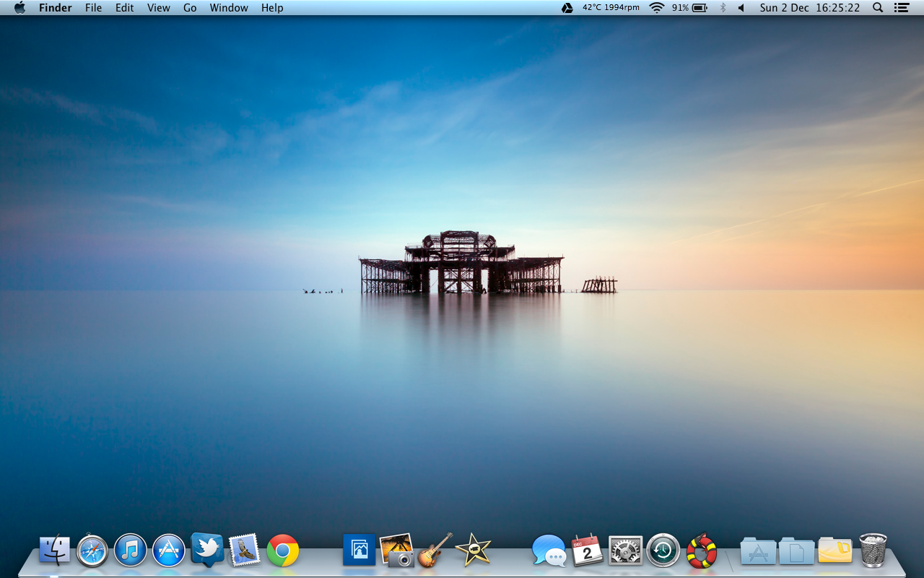Open Calendar showing Dec 2

(587, 551)
